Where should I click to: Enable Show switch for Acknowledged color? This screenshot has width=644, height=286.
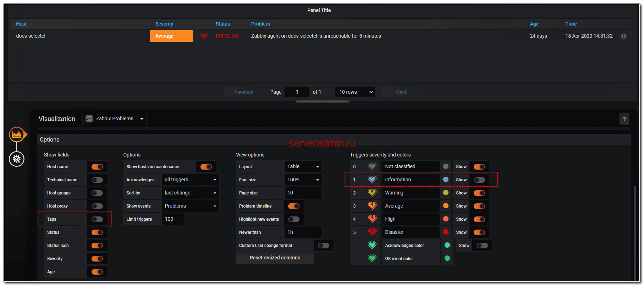(x=482, y=246)
